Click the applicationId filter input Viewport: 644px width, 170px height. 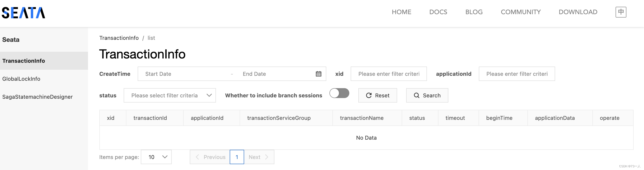tap(517, 74)
